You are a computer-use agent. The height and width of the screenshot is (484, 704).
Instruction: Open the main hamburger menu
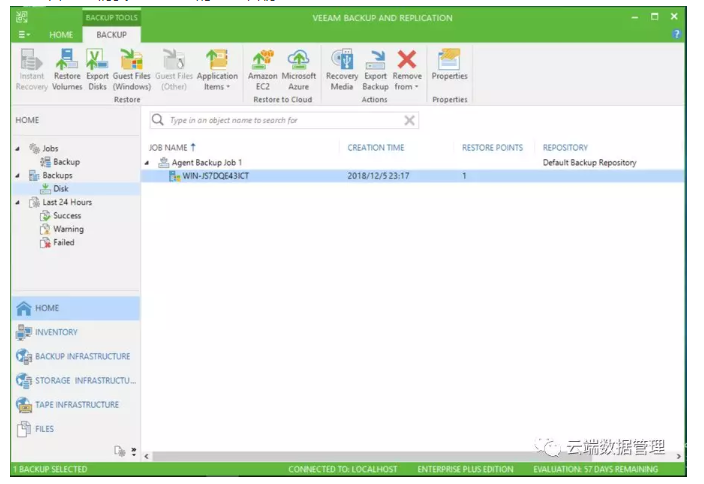(x=24, y=35)
